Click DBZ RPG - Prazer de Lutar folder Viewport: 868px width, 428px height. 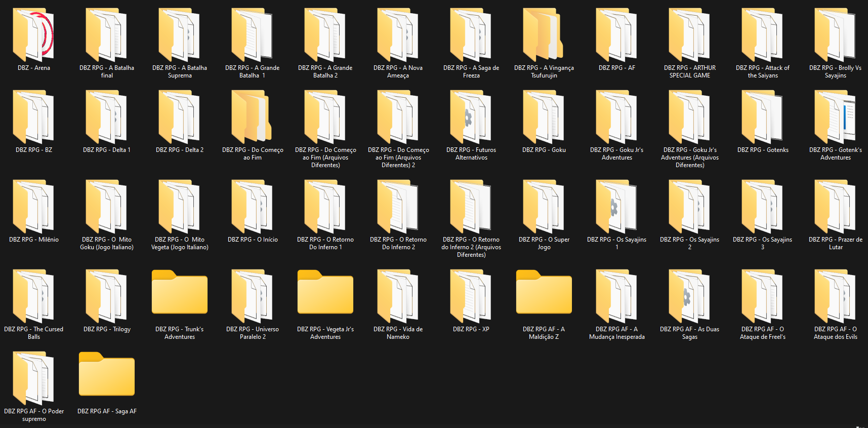point(835,207)
